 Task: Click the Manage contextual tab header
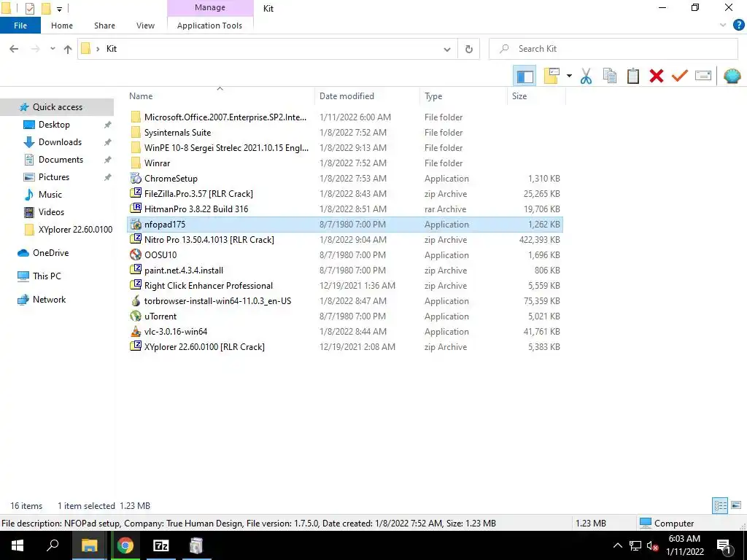pyautogui.click(x=209, y=7)
